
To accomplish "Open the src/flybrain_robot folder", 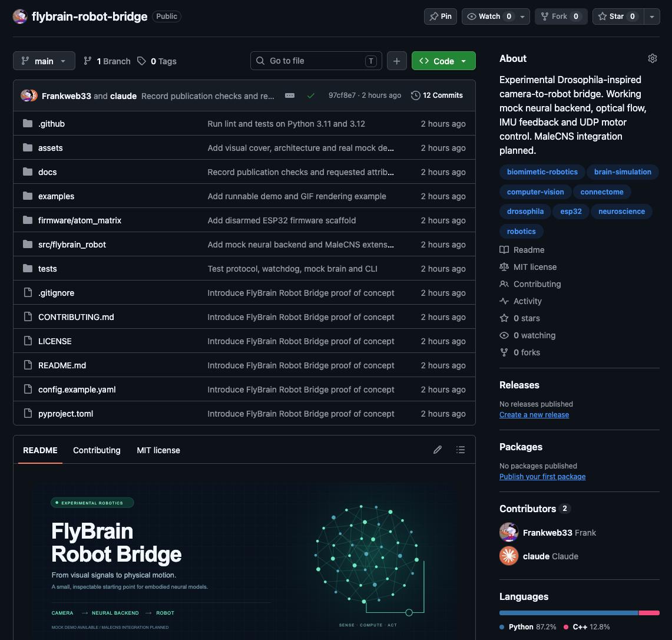I will point(72,245).
